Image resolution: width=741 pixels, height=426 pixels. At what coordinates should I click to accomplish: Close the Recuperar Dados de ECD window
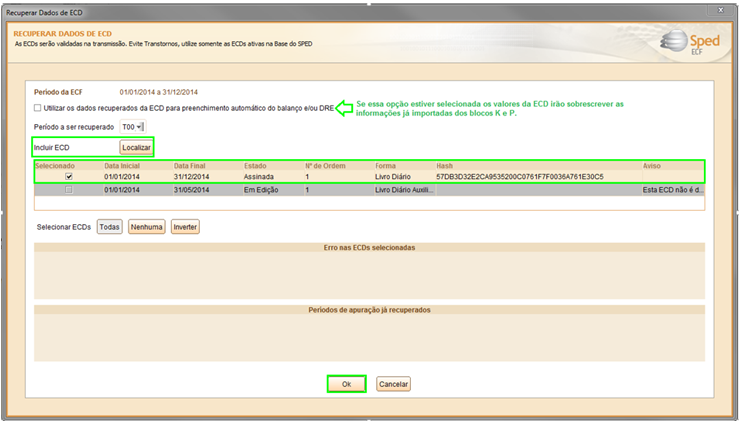pyautogui.click(x=720, y=10)
